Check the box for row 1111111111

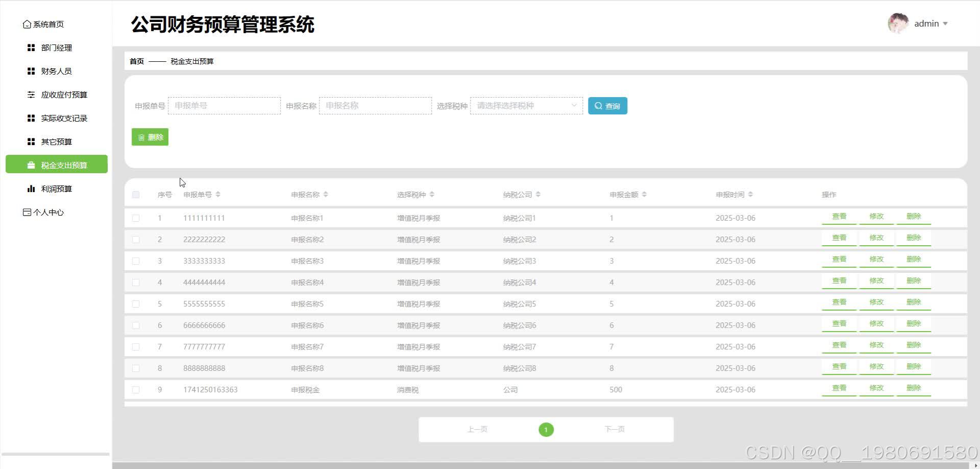[136, 218]
